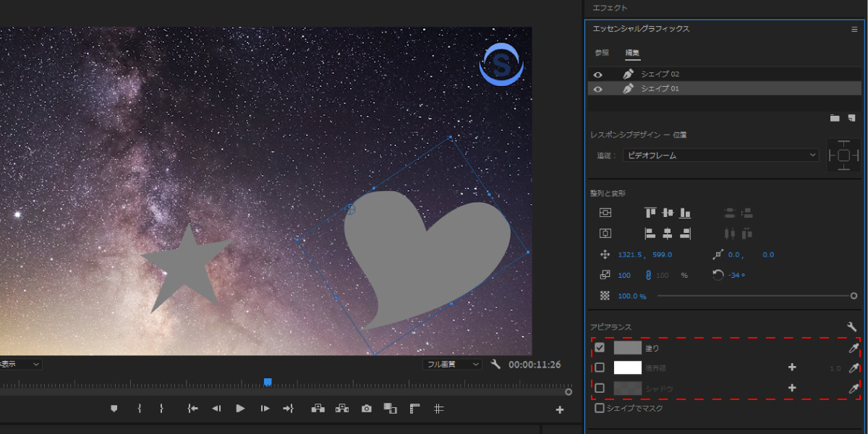Click the Lift button icon
This screenshot has height=434, width=868.
tap(318, 409)
